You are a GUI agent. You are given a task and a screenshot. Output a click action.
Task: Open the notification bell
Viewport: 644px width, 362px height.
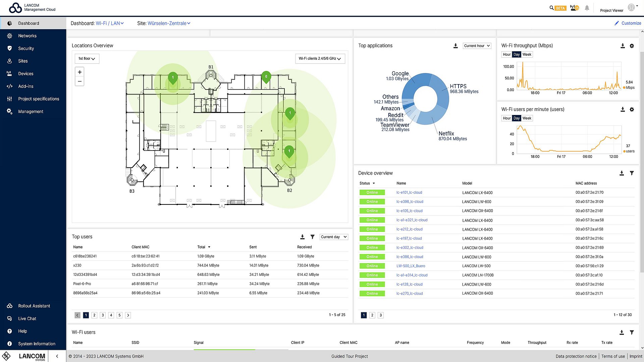[x=587, y=8]
